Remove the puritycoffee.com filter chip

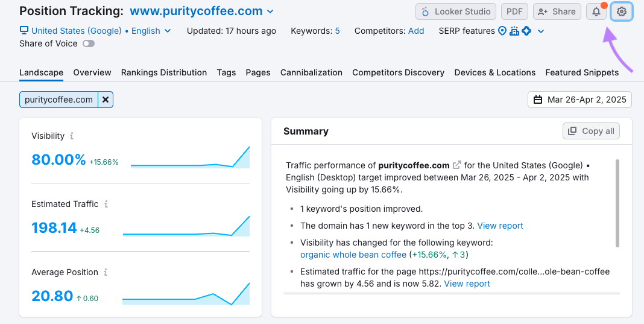coord(106,100)
